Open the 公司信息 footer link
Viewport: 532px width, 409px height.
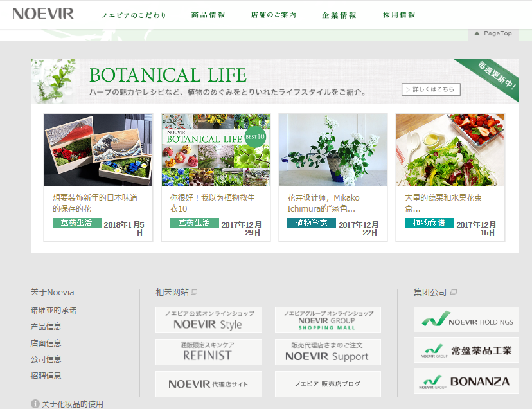[x=46, y=359]
